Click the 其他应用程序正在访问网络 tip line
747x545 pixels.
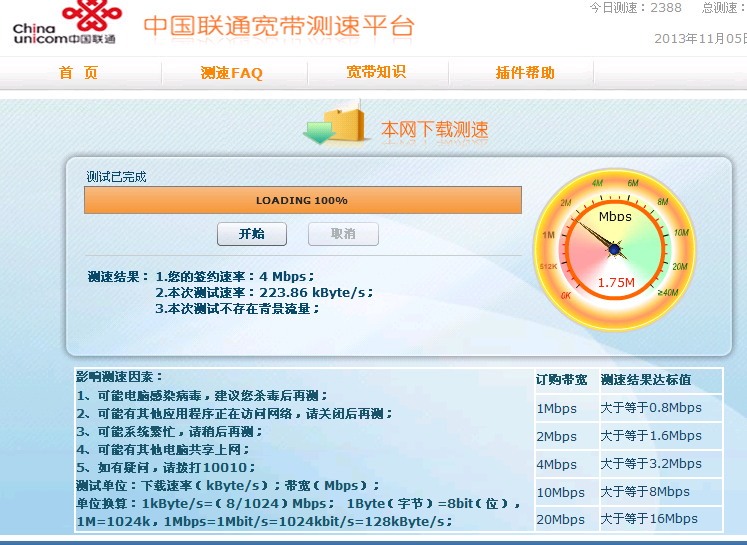pyautogui.click(x=235, y=414)
